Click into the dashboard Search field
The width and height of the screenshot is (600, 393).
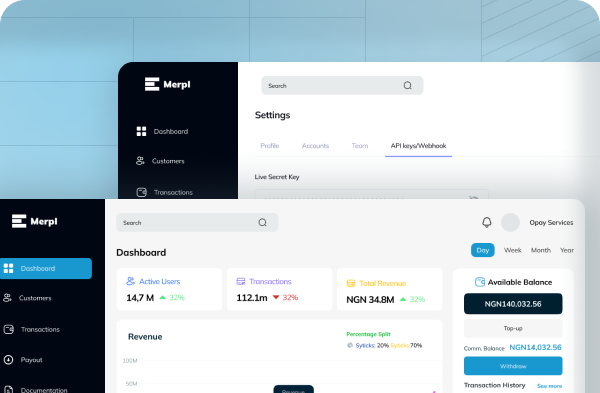[197, 222]
